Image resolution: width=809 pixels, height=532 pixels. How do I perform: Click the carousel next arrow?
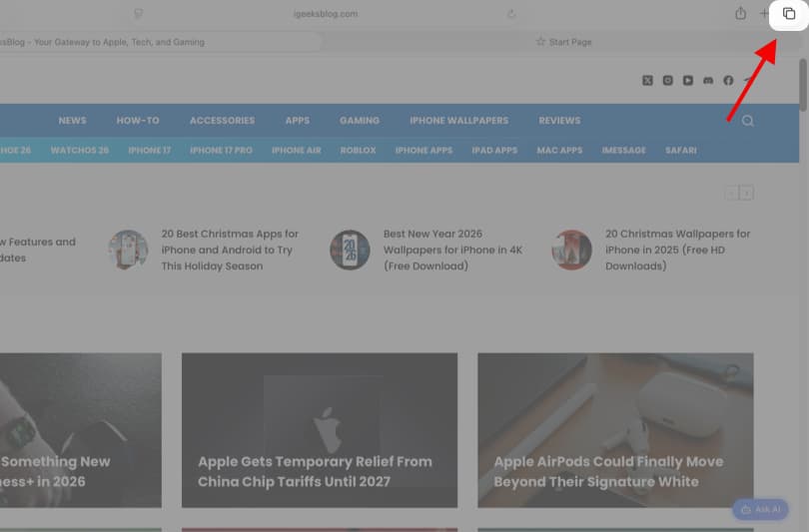click(x=746, y=194)
